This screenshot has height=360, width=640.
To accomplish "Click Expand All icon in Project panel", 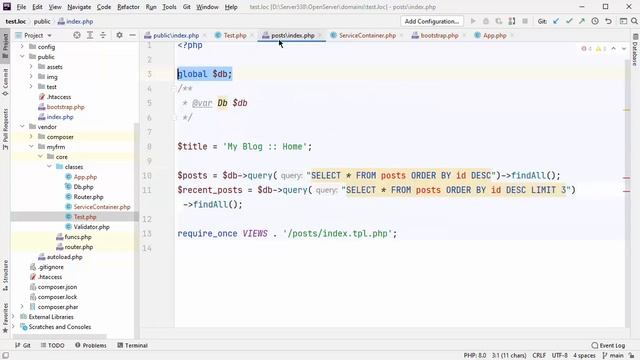I will 90,36.
